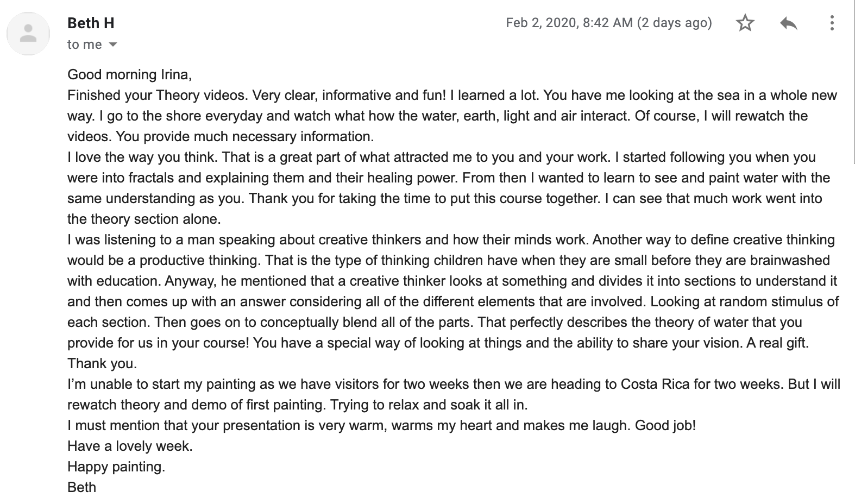
Task: Click the phrase 'A real gift.'
Action: pyautogui.click(x=777, y=343)
